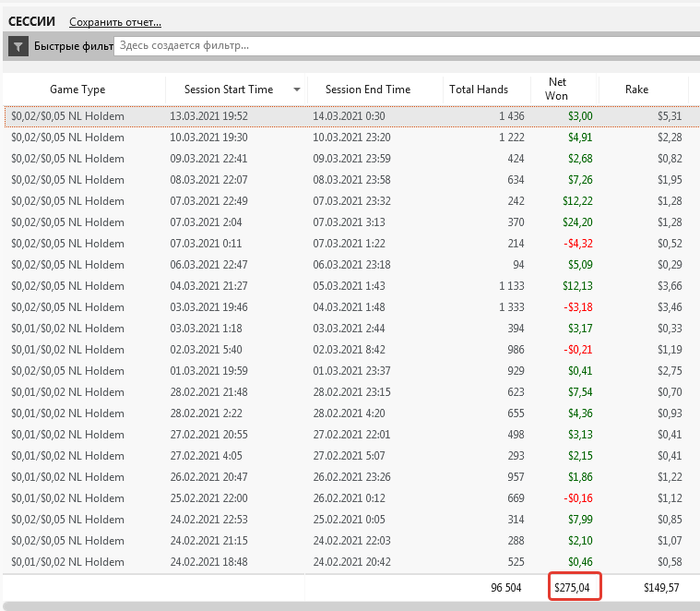Select session started 08.03.2021 22:07
The width and height of the screenshot is (700, 611).
pos(352,180)
